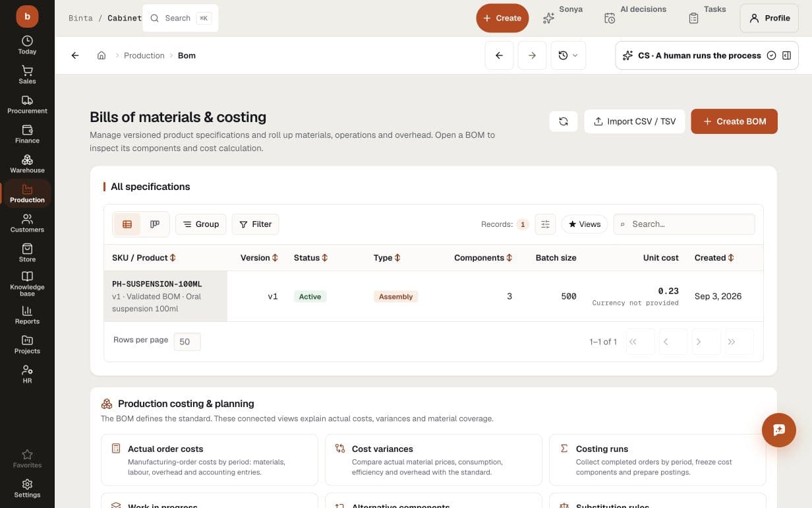
Task: Click the Production breadcrumb
Action: click(x=144, y=55)
